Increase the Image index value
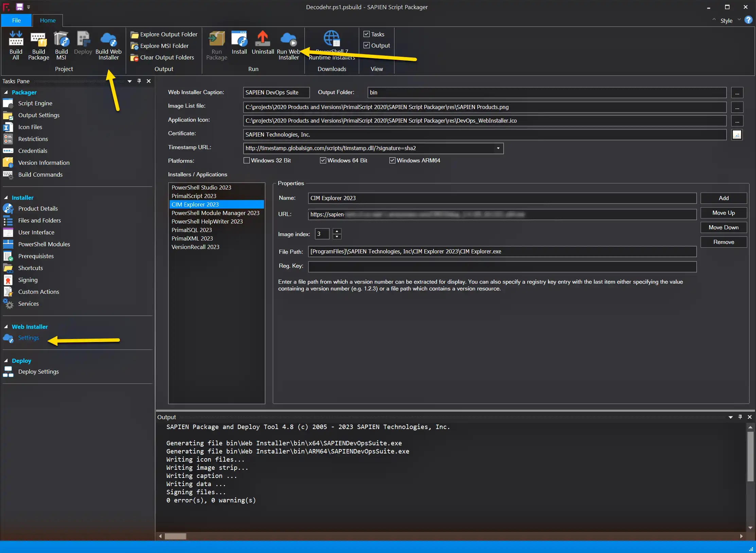 coord(337,231)
